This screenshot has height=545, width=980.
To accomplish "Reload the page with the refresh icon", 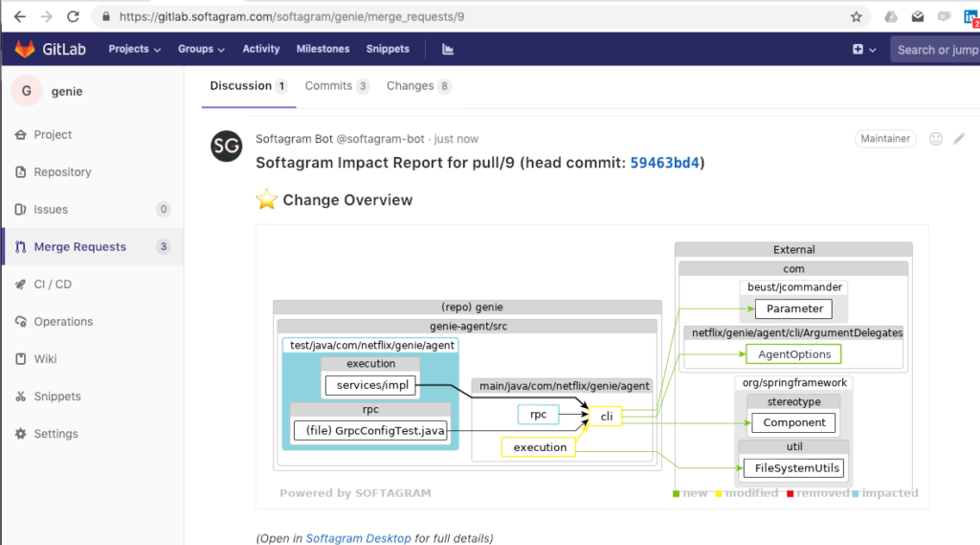I will pos(73,17).
